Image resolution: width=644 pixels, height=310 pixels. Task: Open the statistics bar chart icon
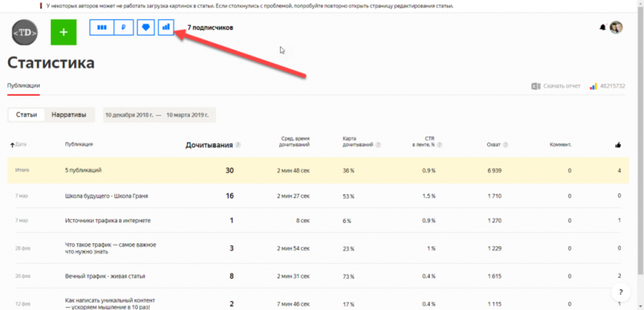pos(166,27)
